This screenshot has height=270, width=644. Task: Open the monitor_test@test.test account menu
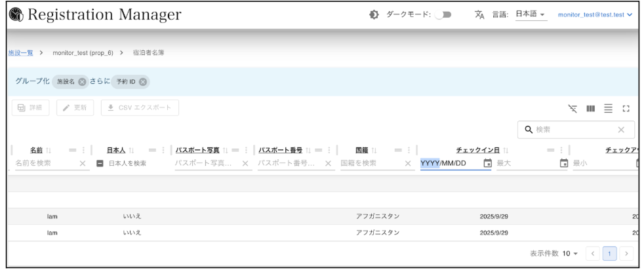[x=595, y=15]
